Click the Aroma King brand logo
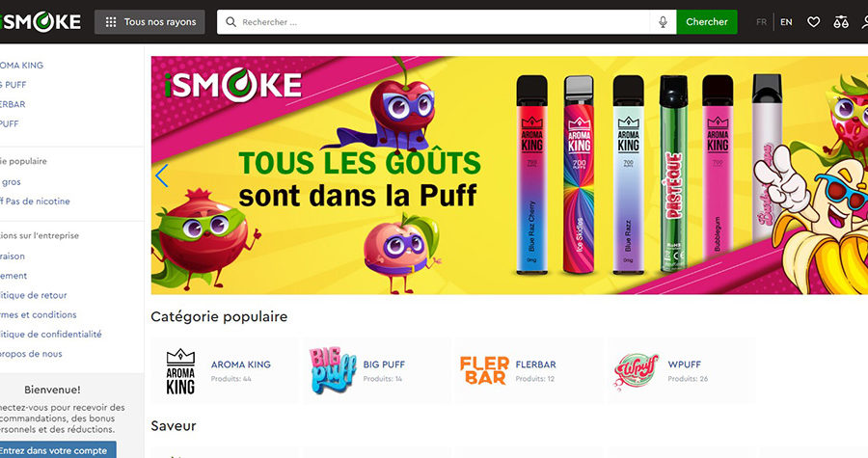868x458 pixels. [180, 371]
